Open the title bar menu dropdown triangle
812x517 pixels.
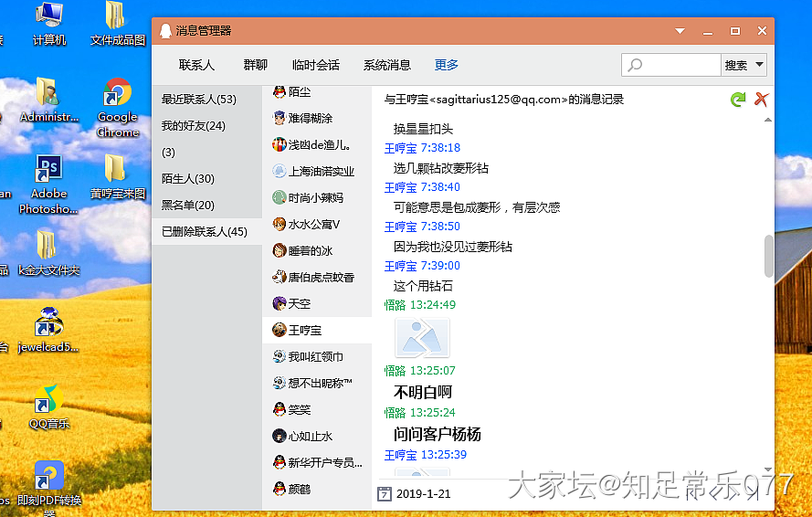680,31
